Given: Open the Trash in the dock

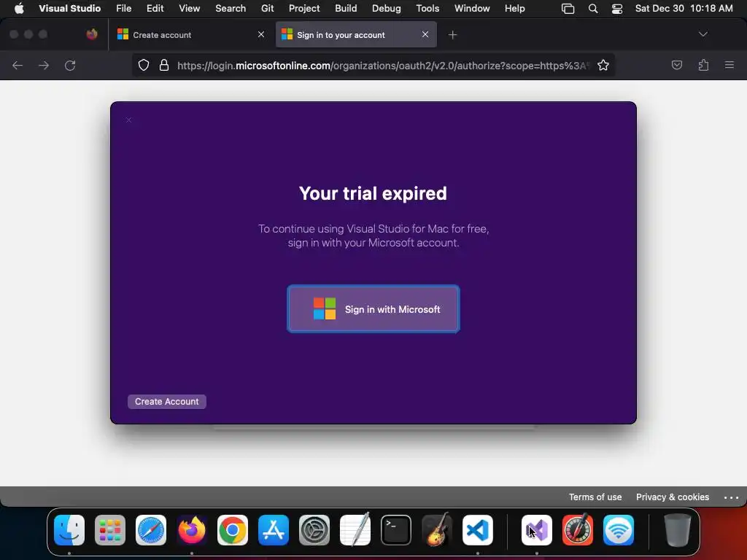Looking at the screenshot, I should tap(678, 530).
